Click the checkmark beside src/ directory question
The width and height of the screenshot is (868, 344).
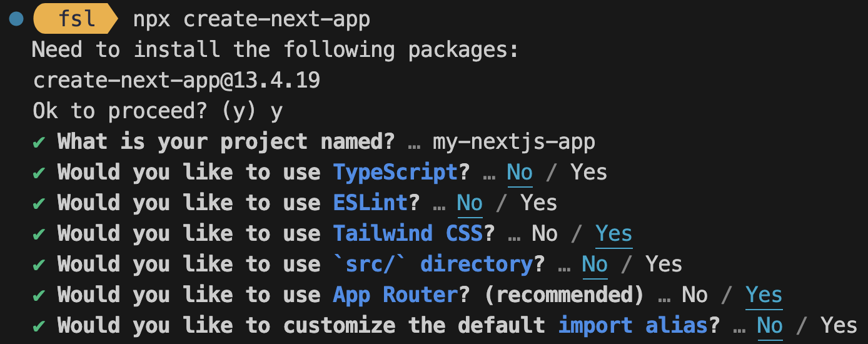click(x=39, y=265)
